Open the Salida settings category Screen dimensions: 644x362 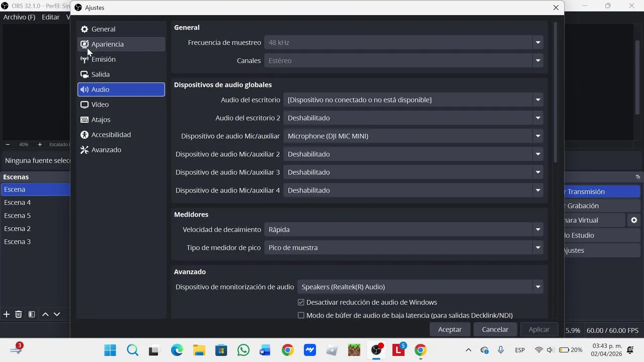coord(121,74)
